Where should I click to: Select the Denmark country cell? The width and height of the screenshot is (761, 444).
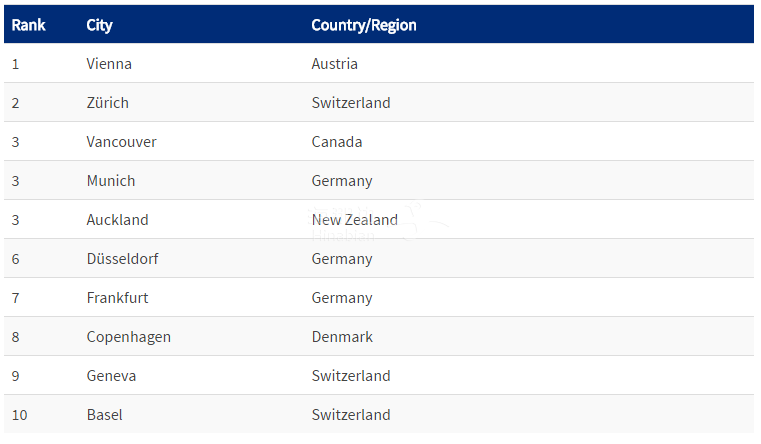pyautogui.click(x=342, y=337)
